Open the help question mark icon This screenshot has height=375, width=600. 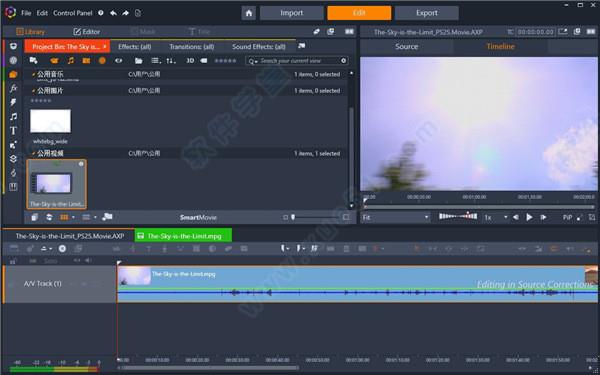pos(101,13)
